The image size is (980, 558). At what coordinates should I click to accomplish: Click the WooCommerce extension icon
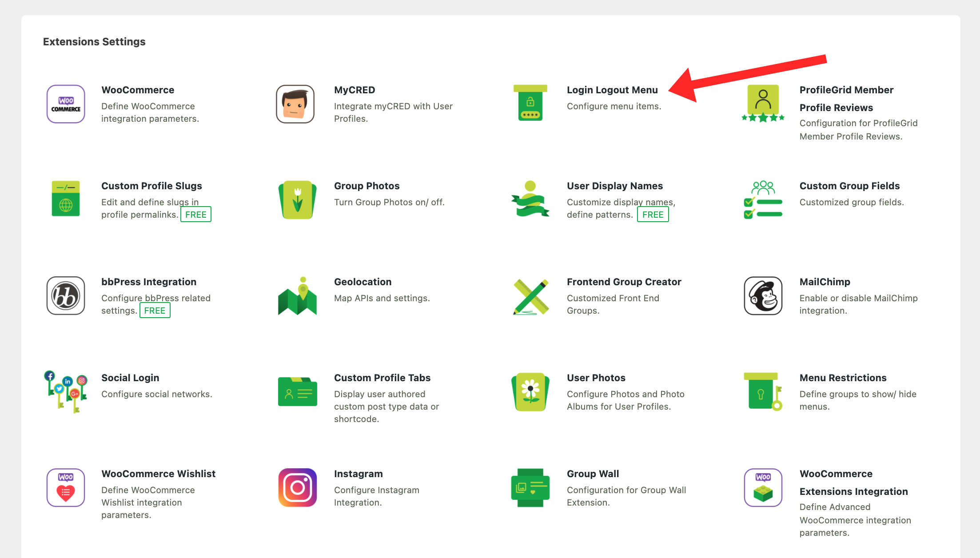[66, 104]
